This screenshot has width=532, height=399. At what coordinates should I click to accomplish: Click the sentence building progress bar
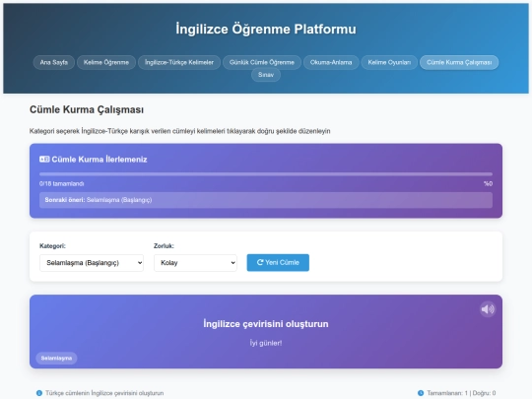pos(266,174)
